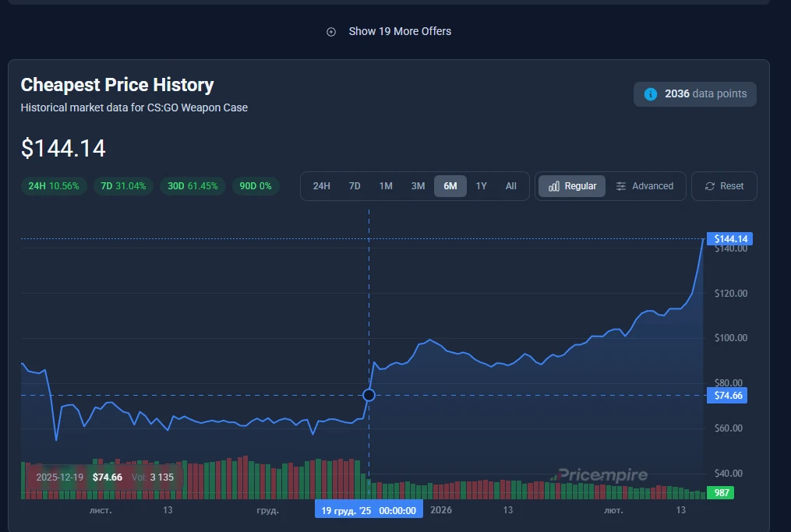Image resolution: width=791 pixels, height=532 pixels.
Task: Click the refresh icon on Reset
Action: (710, 186)
